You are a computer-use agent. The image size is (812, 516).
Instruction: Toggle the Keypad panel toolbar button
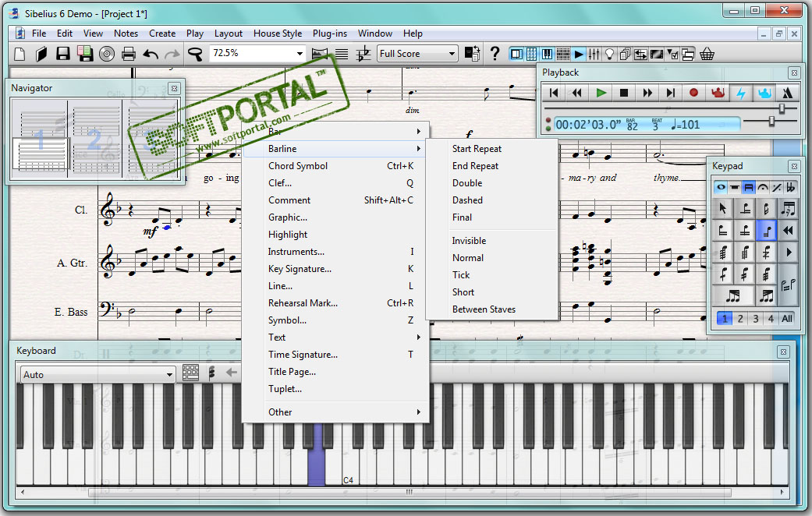(532, 54)
